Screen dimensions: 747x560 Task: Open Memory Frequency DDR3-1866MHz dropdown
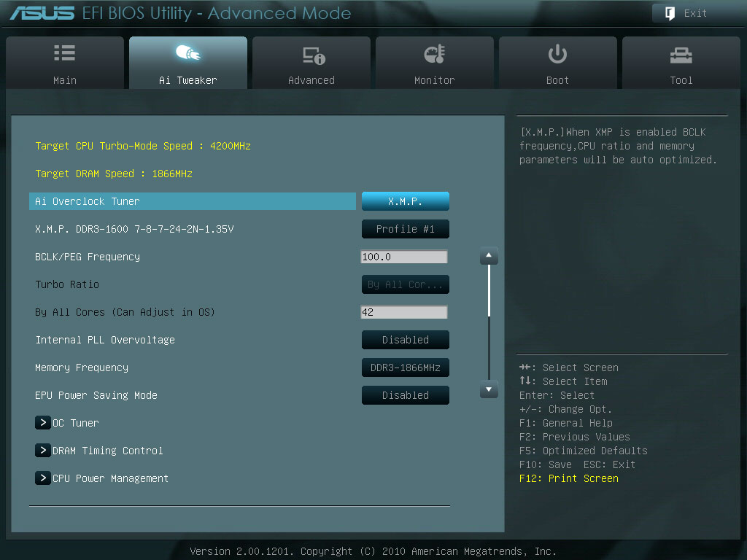tap(406, 367)
